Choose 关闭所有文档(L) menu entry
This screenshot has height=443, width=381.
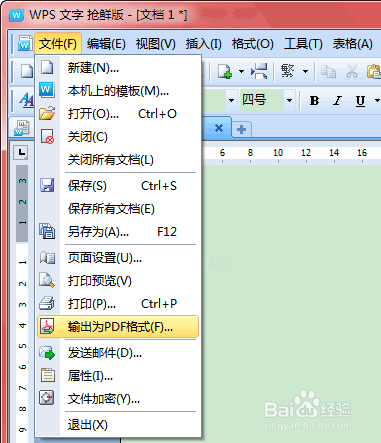point(118,160)
